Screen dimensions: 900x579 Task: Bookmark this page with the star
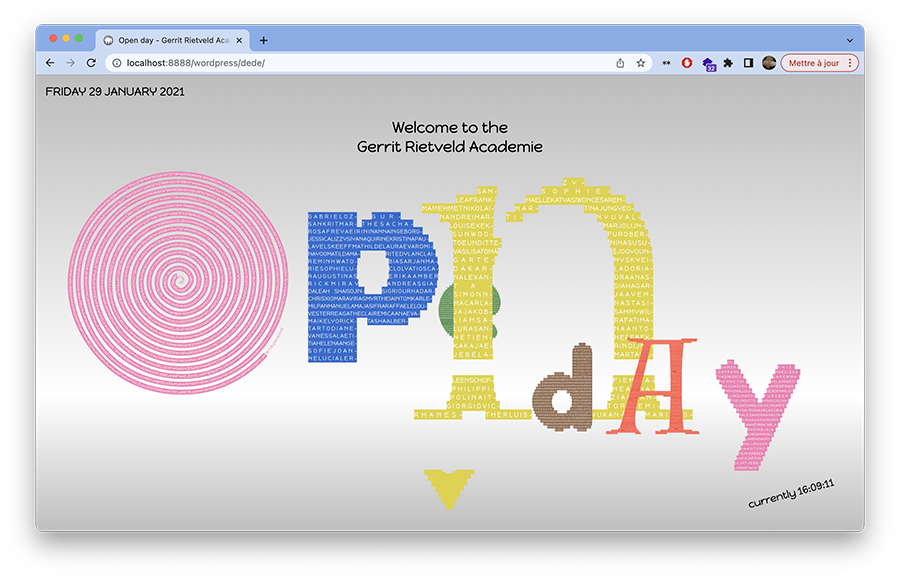[x=641, y=63]
